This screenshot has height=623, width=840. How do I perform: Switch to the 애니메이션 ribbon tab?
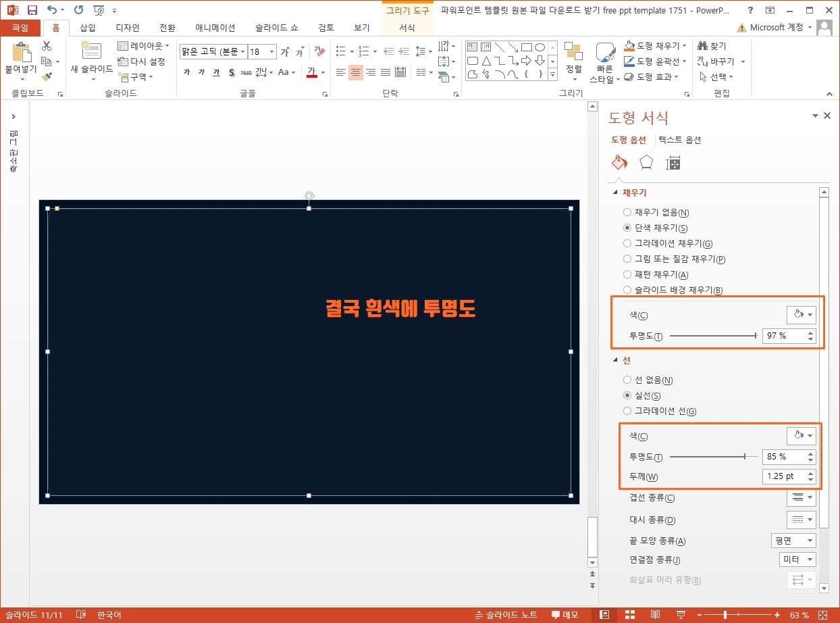coord(215,28)
